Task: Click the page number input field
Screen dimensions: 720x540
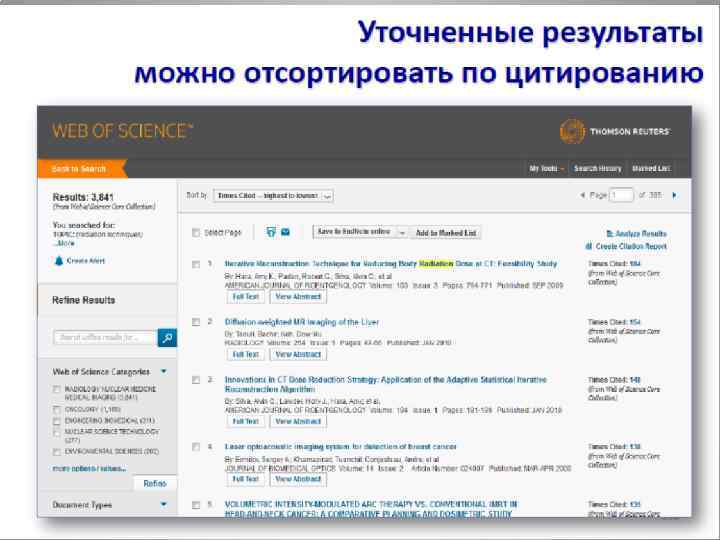Action: [x=621, y=196]
